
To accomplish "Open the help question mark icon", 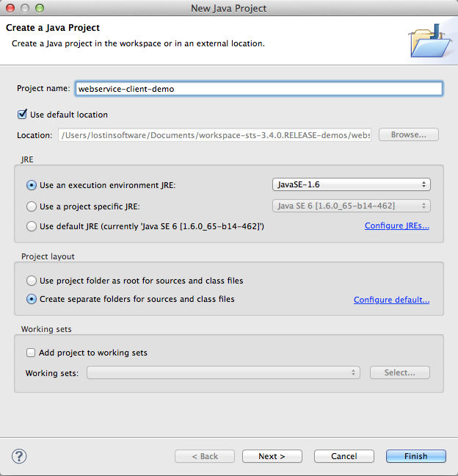I will [19, 456].
